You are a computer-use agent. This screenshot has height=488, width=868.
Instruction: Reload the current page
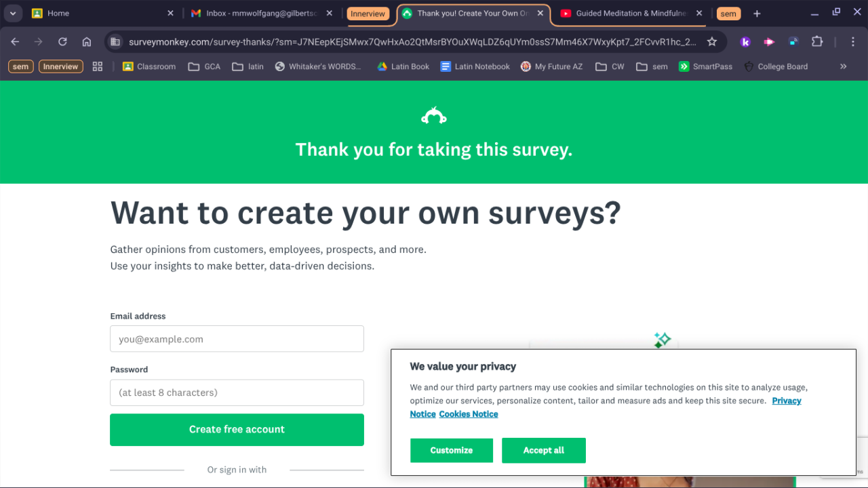coord(62,42)
